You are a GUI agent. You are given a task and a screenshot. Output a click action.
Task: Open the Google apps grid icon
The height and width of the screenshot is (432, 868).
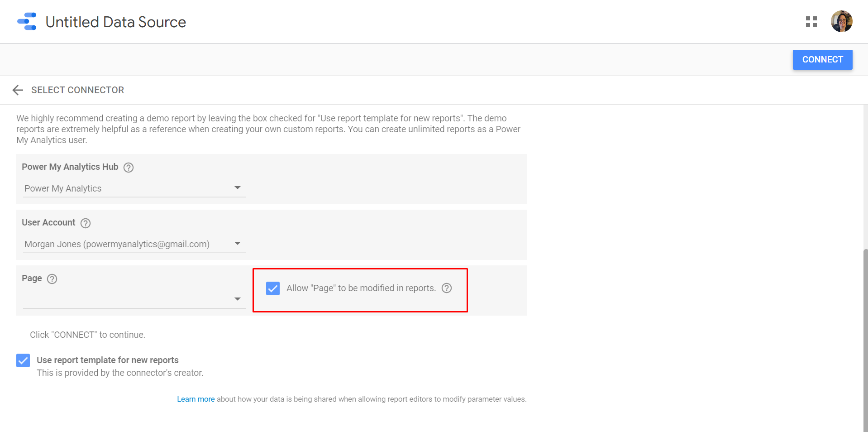pos(811,22)
